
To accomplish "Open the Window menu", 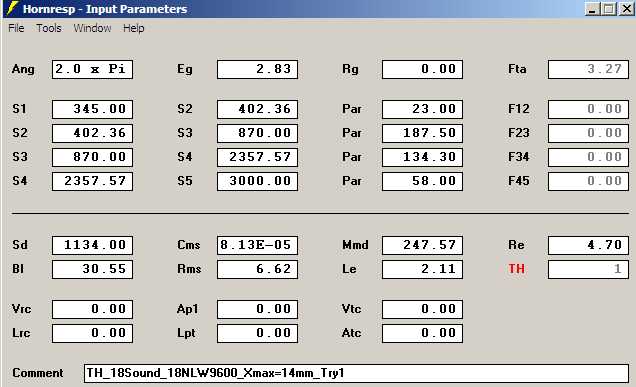I will pos(92,28).
